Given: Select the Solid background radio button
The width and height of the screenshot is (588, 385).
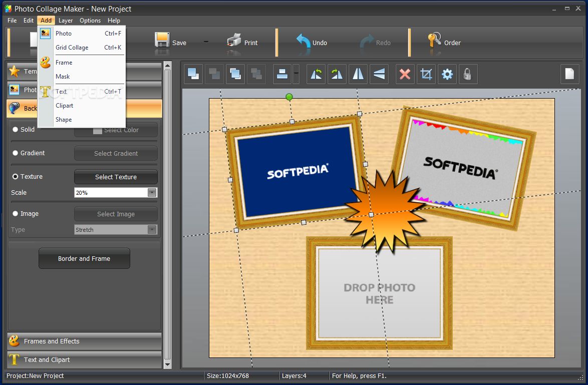Looking at the screenshot, I should (x=16, y=129).
